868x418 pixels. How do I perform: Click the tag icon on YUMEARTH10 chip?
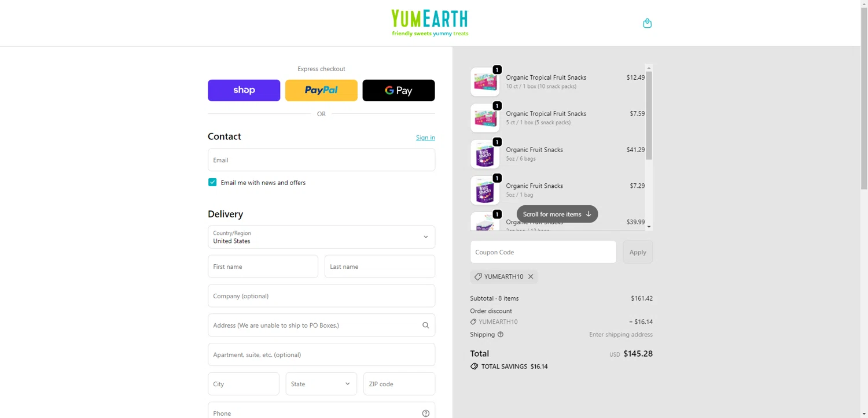click(478, 276)
